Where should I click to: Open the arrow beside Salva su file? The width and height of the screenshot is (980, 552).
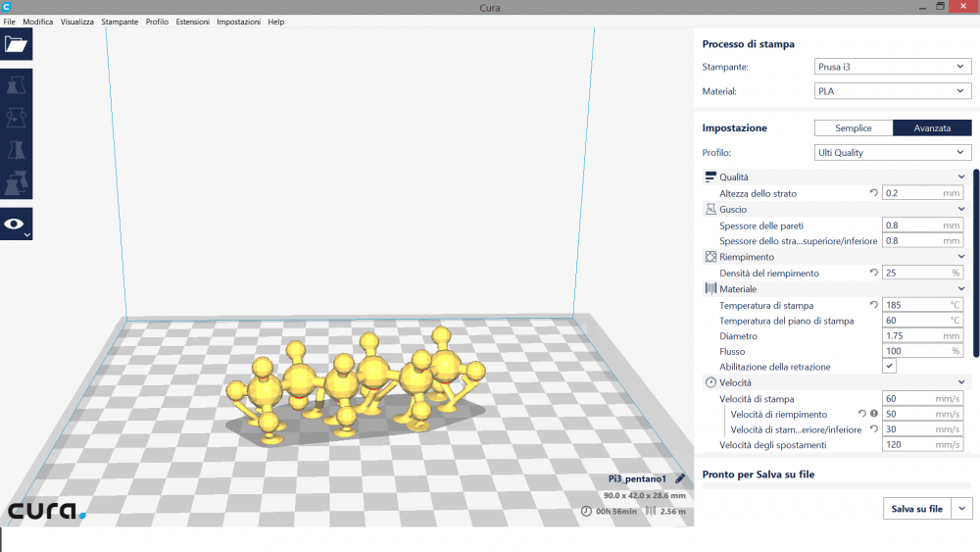(x=962, y=509)
